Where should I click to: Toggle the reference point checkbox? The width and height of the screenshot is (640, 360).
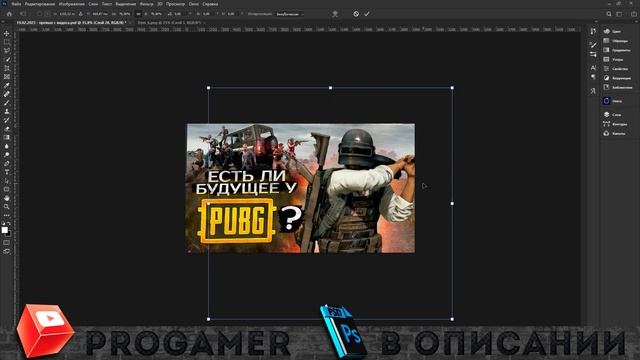tap(39, 14)
